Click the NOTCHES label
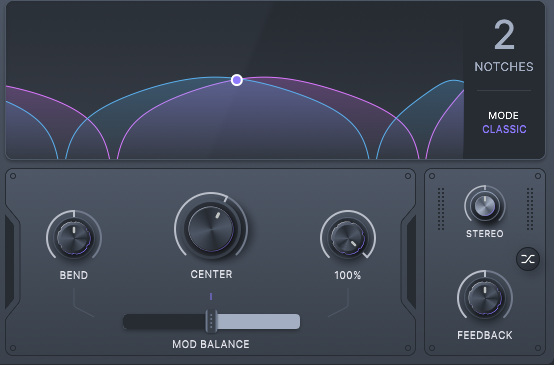This screenshot has width=554, height=365. coord(504,67)
